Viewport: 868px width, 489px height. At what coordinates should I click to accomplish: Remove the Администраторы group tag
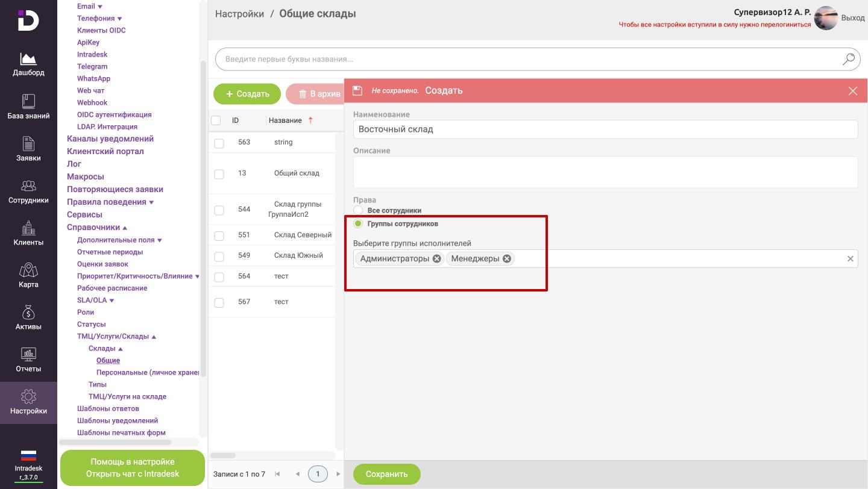[437, 258]
